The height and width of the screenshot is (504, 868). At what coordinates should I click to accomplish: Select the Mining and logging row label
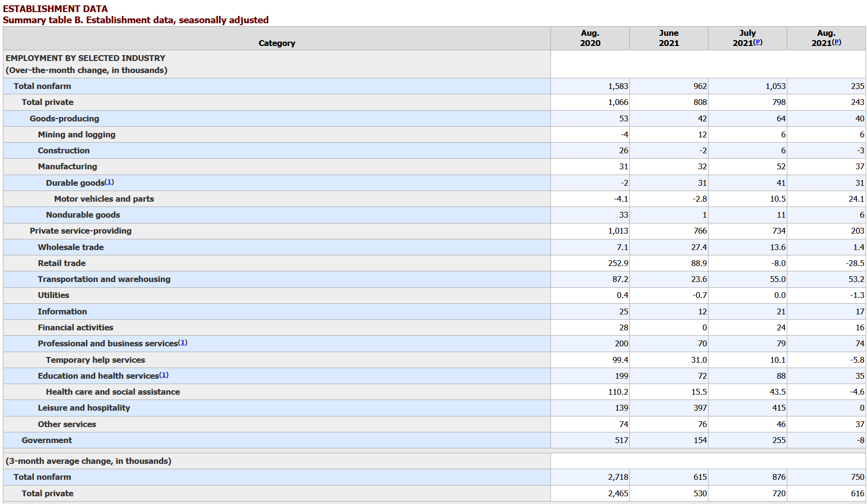tap(77, 134)
